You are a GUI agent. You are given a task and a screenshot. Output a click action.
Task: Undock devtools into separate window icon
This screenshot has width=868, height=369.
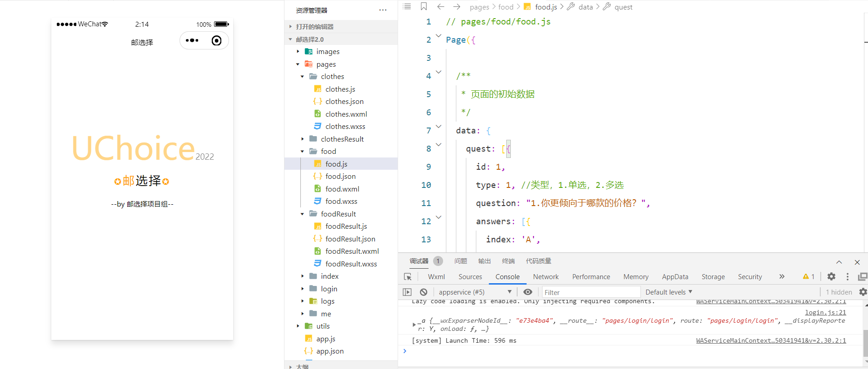click(862, 276)
